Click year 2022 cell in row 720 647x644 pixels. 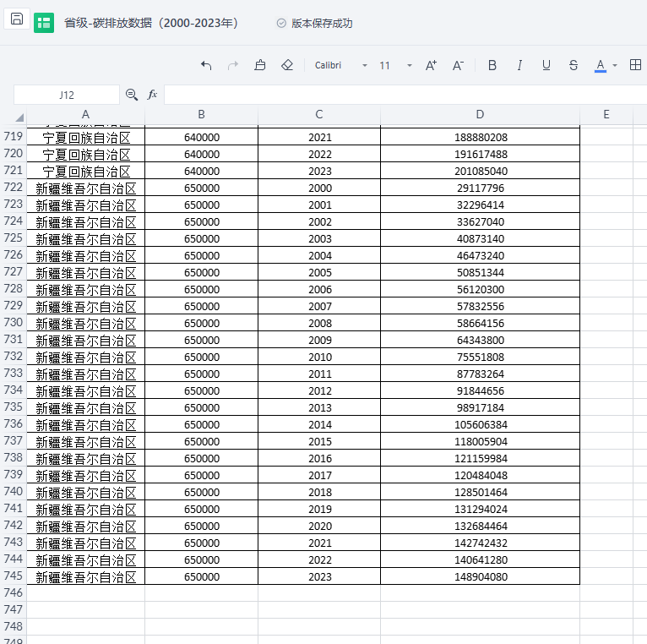coord(319,154)
